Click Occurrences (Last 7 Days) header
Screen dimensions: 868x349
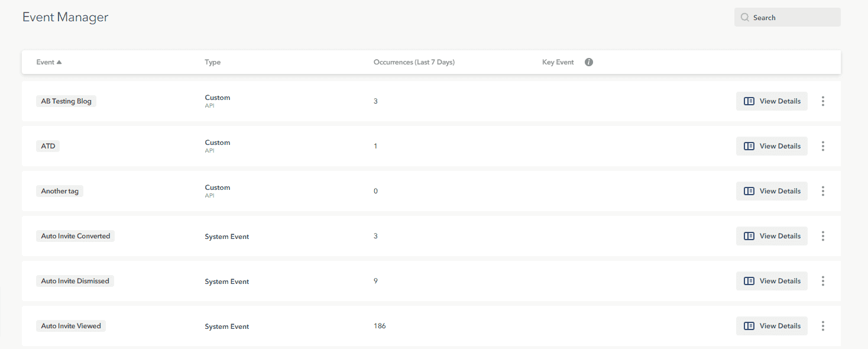414,62
